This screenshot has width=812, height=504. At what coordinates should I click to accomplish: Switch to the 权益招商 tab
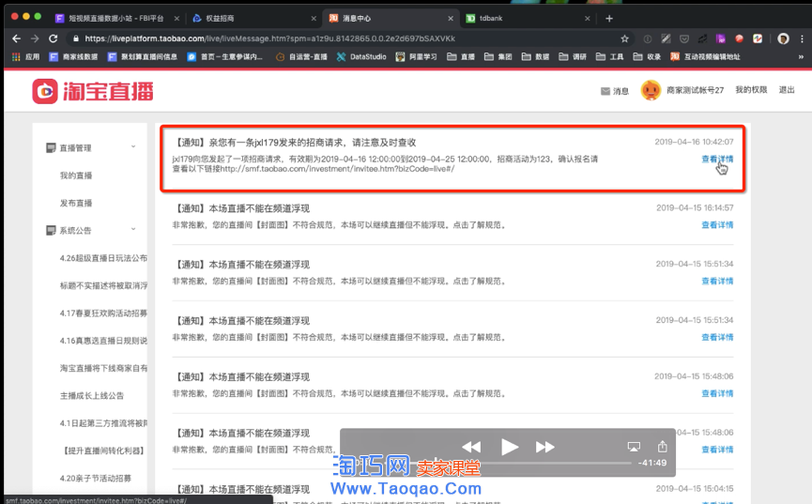[253, 18]
